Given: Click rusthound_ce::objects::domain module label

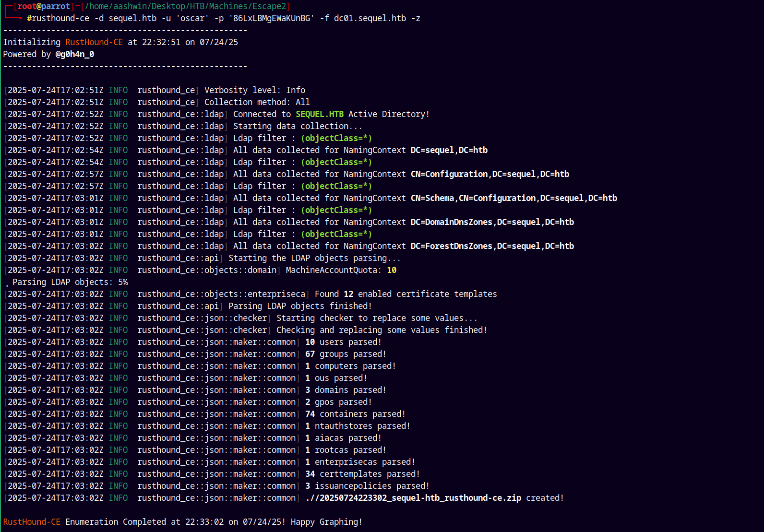Looking at the screenshot, I should coord(207,270).
